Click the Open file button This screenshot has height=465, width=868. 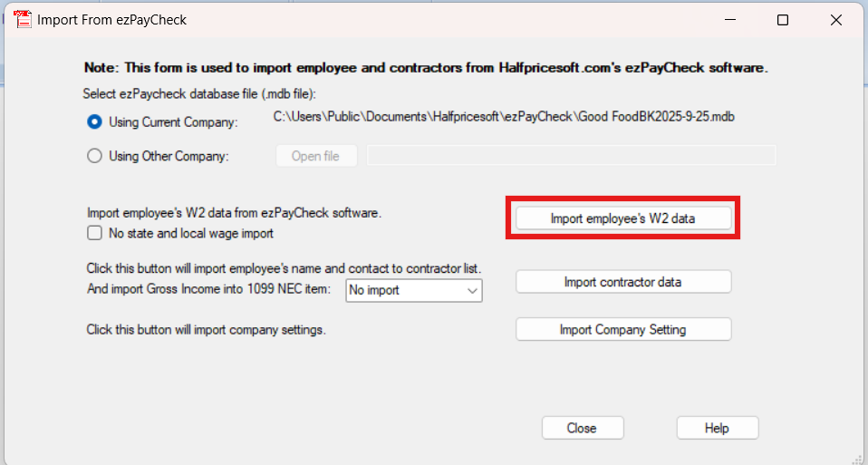[315, 156]
